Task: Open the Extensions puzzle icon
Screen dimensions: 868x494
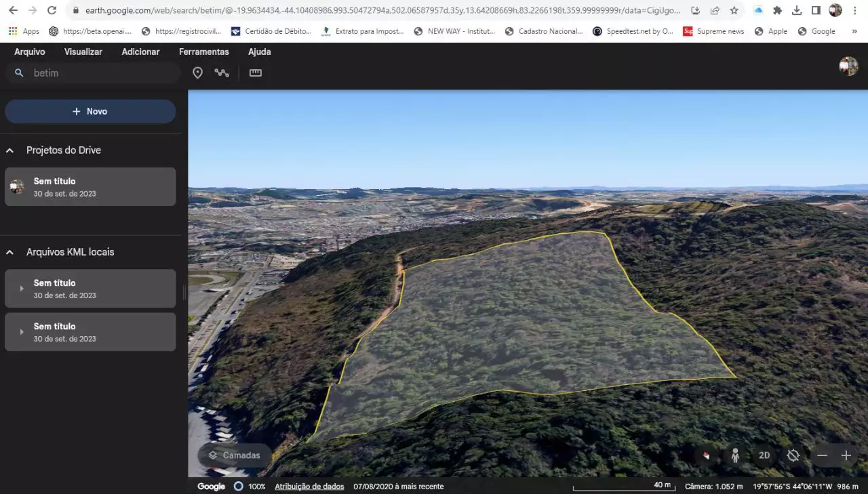Action: coord(777,11)
